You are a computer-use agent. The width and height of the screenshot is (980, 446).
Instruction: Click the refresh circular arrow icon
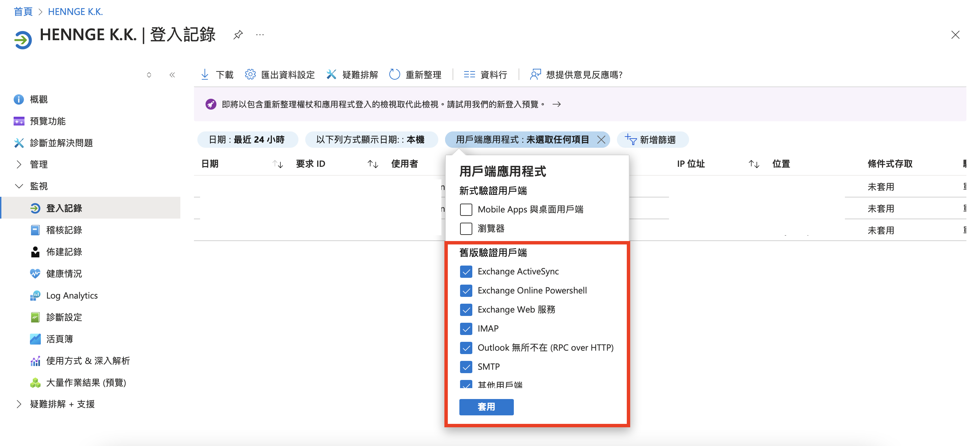click(x=394, y=75)
